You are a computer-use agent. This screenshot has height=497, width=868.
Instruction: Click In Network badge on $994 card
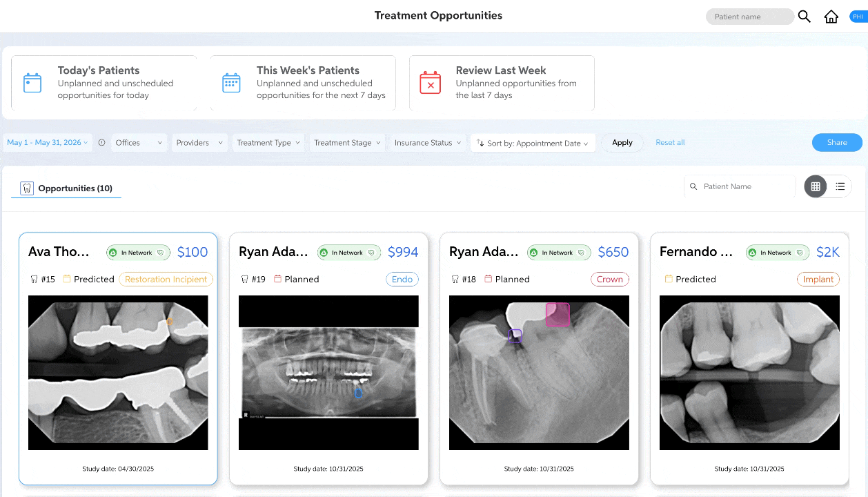point(348,253)
